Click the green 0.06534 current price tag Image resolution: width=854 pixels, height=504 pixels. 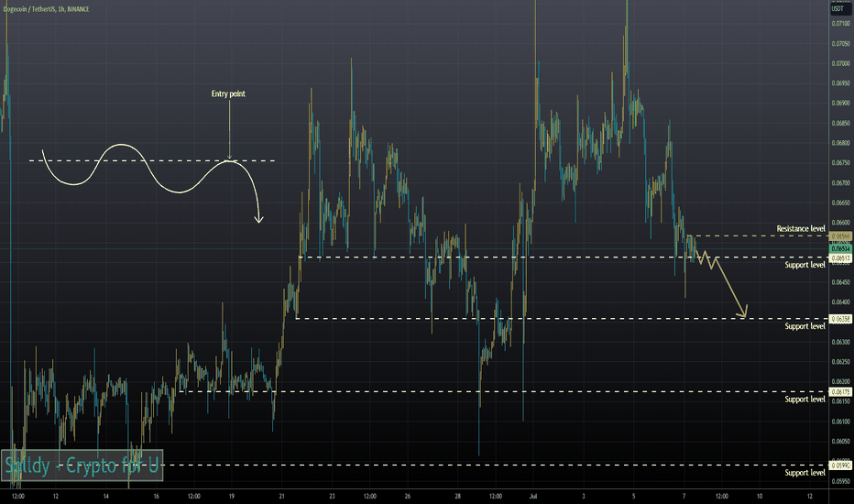pos(841,248)
